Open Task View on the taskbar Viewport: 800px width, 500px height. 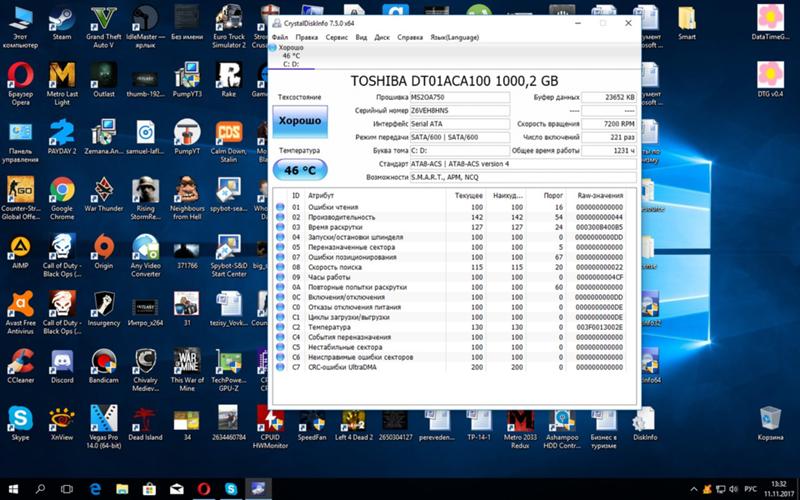(x=67, y=489)
